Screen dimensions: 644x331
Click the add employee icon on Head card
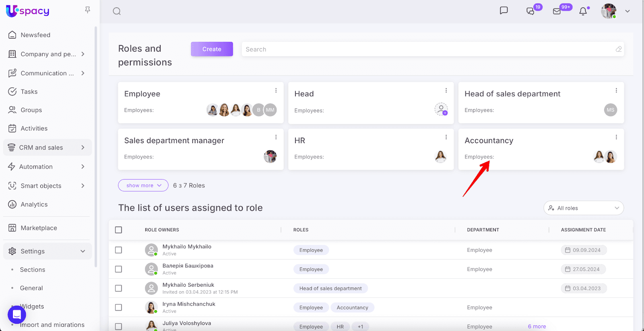(441, 109)
